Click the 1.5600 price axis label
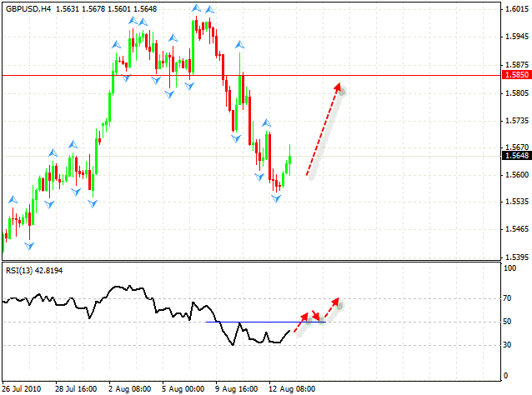The width and height of the screenshot is (532, 395). [517, 175]
